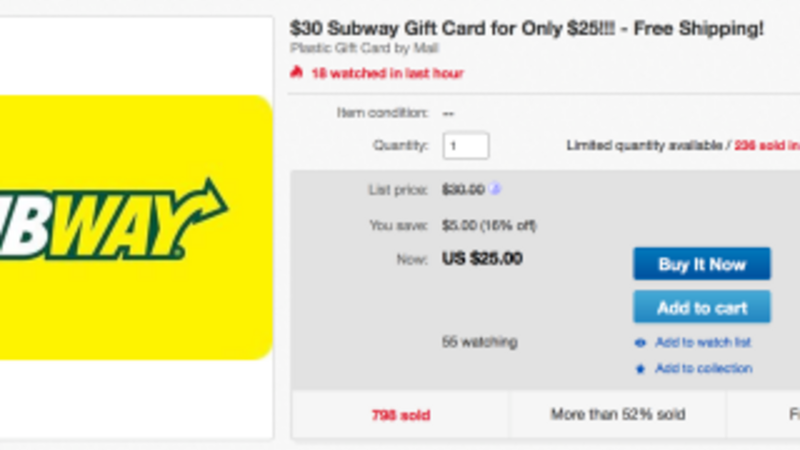Click the Limited quantity available text
Viewport: 800px width, 450px height.
pos(646,146)
